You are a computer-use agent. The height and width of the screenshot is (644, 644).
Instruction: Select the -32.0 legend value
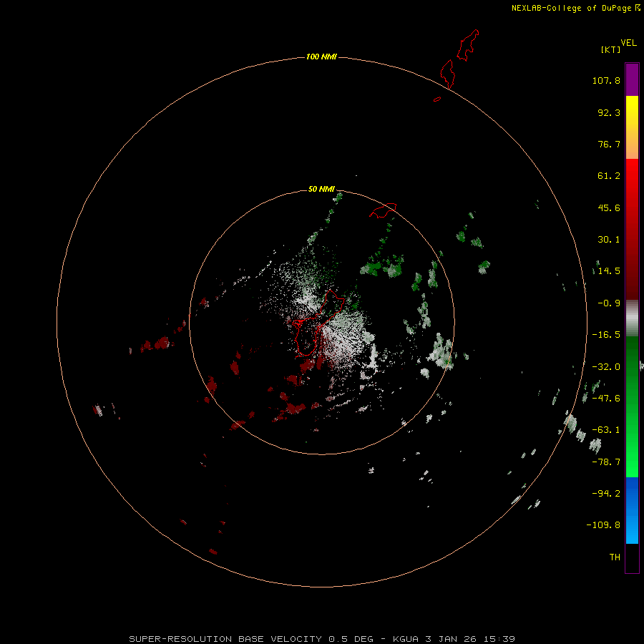(x=606, y=367)
